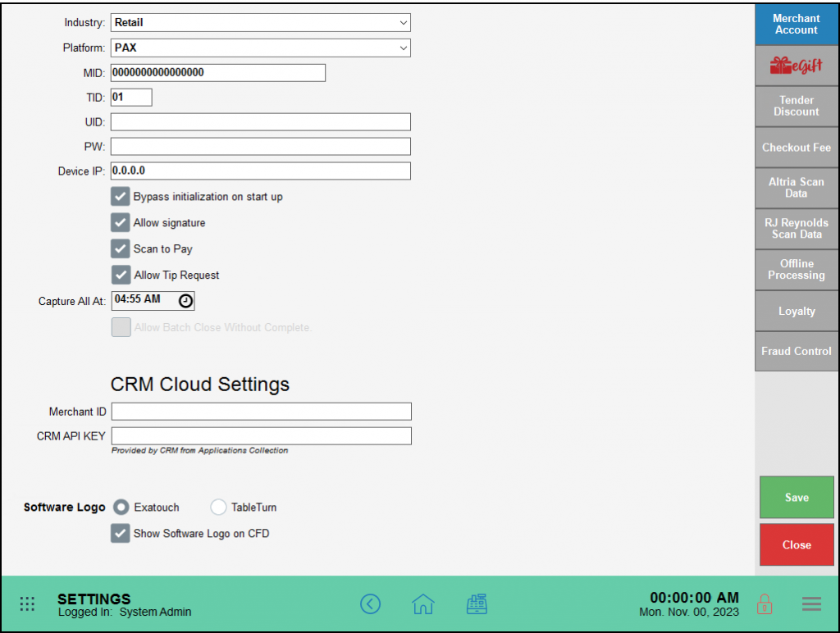840x633 pixels.
Task: Click the CRM API KEY input field
Action: (261, 436)
